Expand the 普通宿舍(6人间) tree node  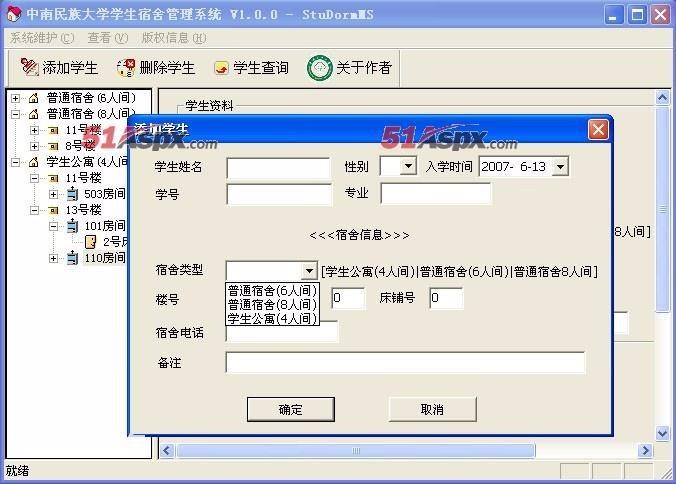click(x=16, y=98)
